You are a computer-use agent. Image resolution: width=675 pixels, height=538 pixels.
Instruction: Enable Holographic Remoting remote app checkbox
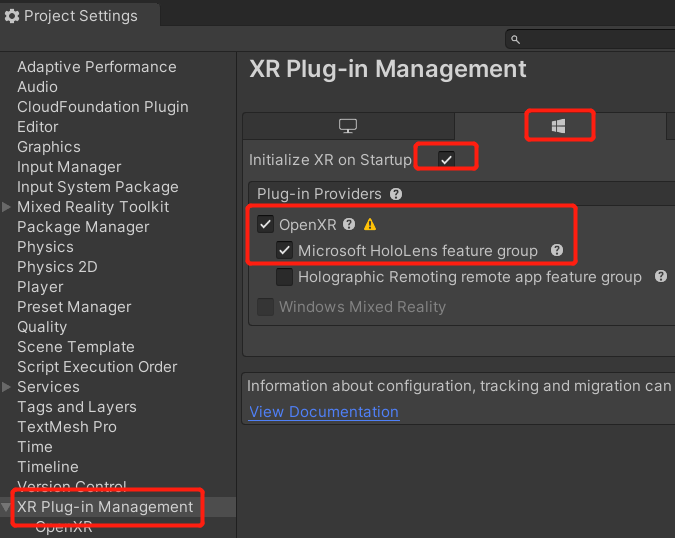click(x=285, y=277)
